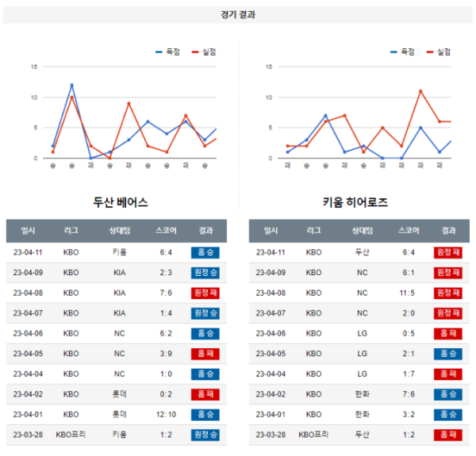Viewport: 476px width, 456px height.
Task: Click 결과 header in Kiwoom table
Action: tap(448, 231)
